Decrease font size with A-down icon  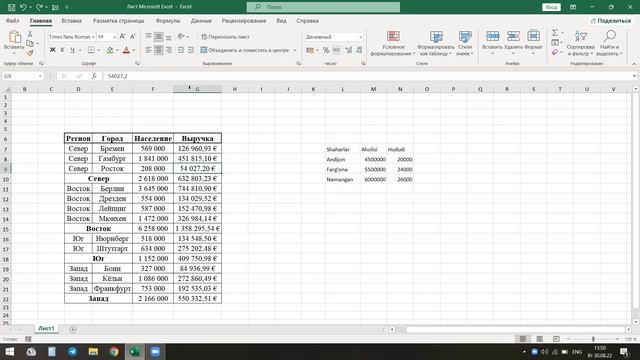point(133,37)
